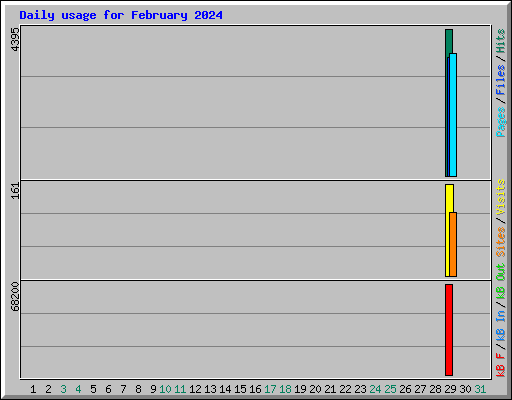
Task: Click green day 18 on the x-axis
Action: coord(285,389)
